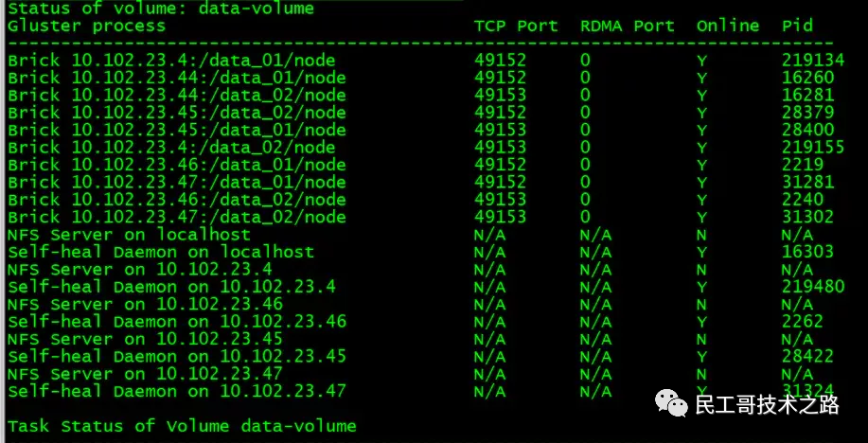This screenshot has width=868, height=443.
Task: Click TCP port 49153 in 10.102.23.44:/data_02 row
Action: [x=500, y=96]
